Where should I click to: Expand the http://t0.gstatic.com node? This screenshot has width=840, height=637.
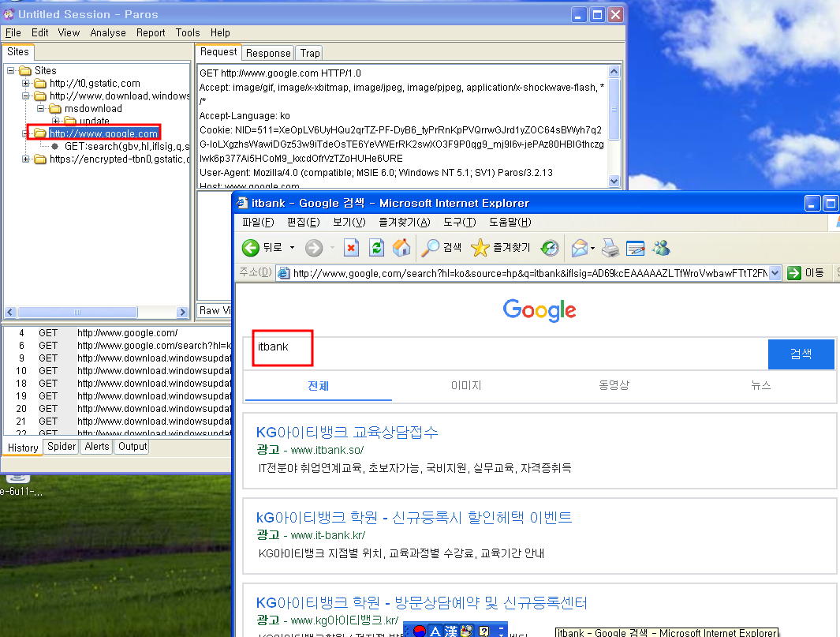[x=26, y=84]
